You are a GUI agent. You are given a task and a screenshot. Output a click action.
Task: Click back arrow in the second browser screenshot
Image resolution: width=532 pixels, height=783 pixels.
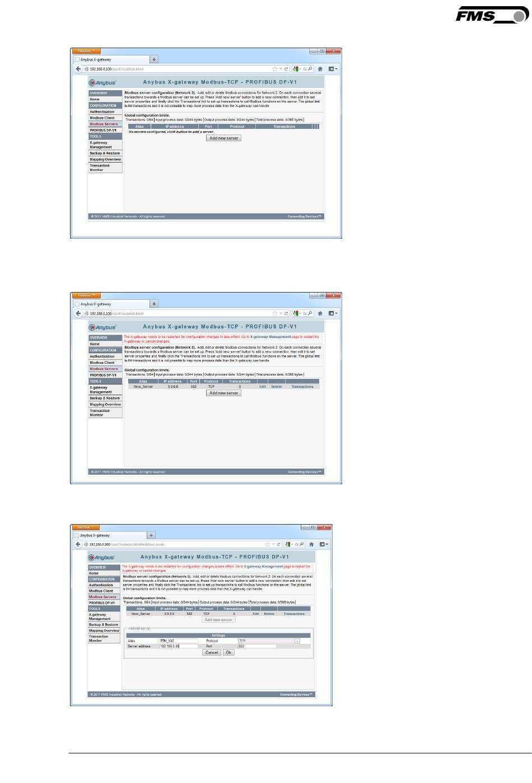click(x=78, y=313)
